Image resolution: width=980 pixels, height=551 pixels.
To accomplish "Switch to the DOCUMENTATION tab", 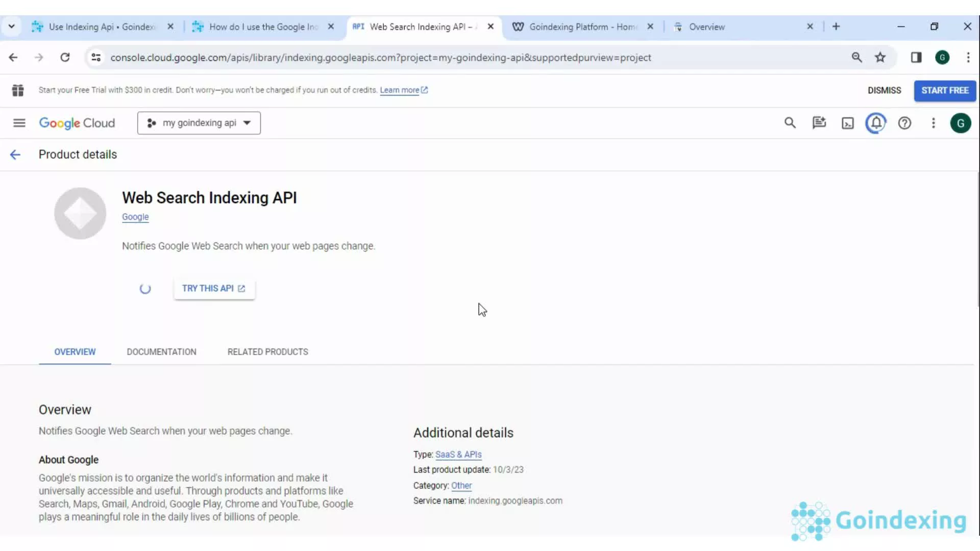I will pos(161,352).
